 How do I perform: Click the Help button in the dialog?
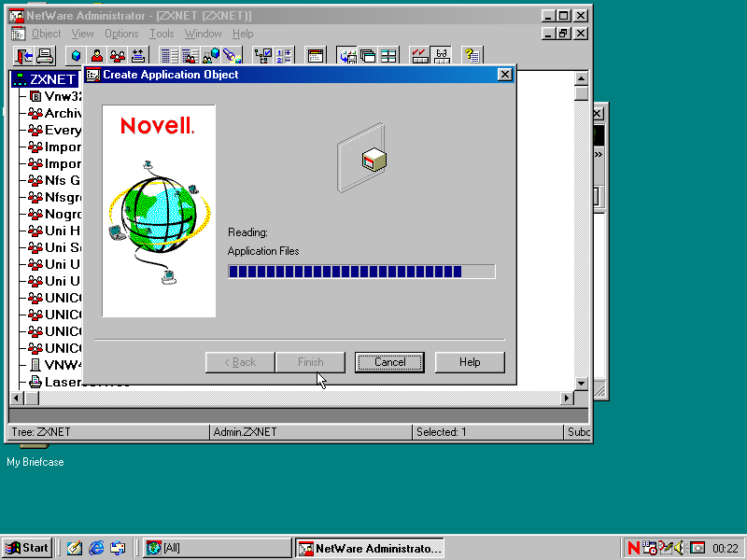point(470,362)
